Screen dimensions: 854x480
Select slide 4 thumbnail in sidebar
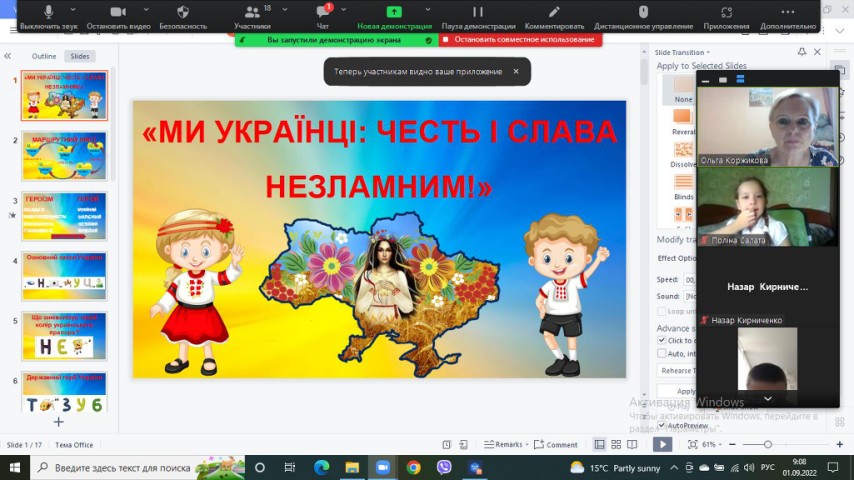coord(64,275)
